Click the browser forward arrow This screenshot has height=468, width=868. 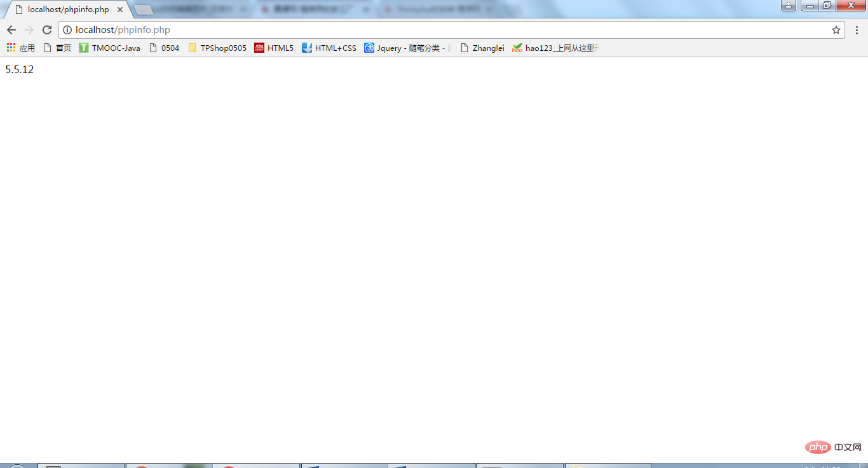tap(29, 30)
